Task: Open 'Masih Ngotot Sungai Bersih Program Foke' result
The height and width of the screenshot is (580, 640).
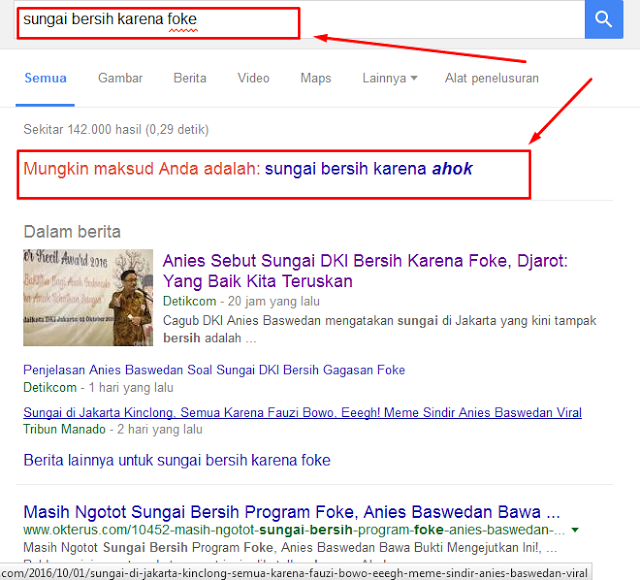Action: pyautogui.click(x=291, y=512)
